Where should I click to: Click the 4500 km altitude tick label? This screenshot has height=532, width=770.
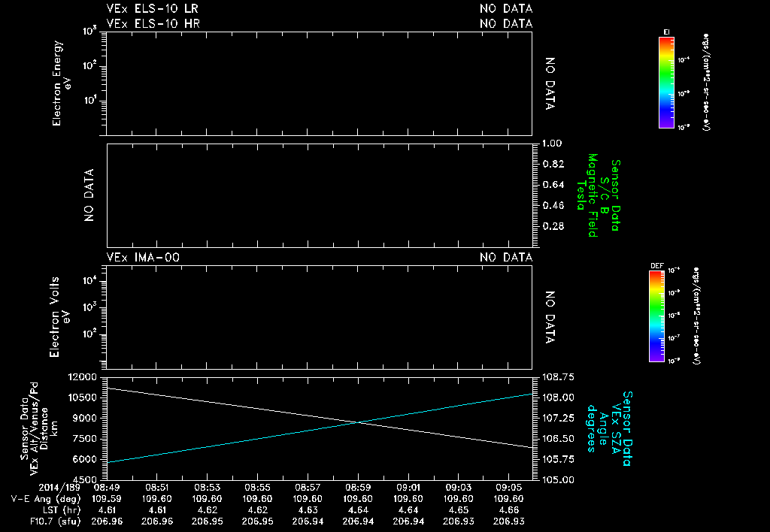(x=84, y=479)
